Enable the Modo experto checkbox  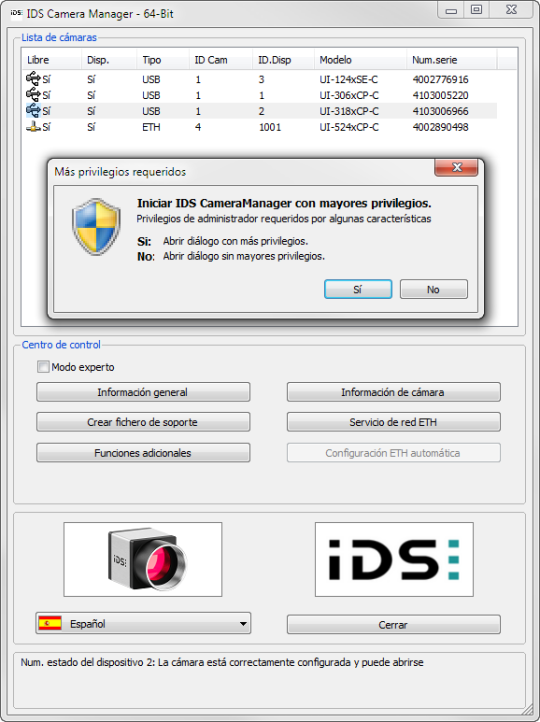(43, 367)
